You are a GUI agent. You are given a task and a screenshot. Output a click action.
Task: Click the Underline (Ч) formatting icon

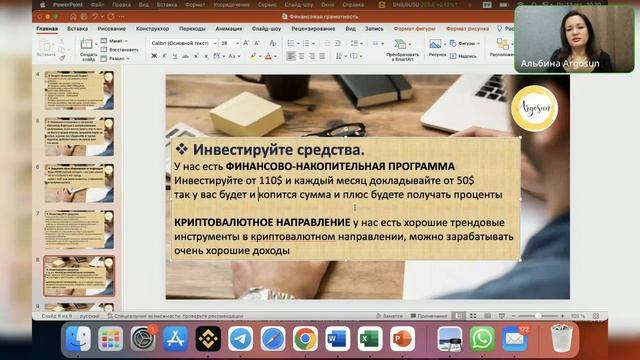175,56
